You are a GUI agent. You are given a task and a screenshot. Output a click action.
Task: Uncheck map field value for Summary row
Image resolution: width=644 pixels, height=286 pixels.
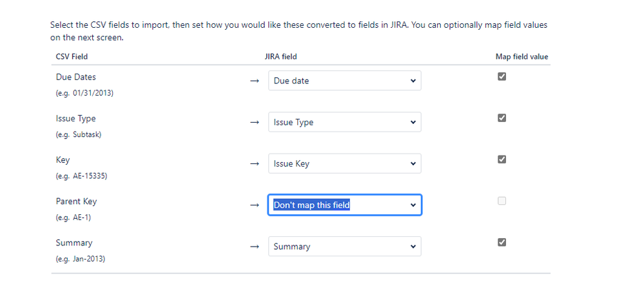[502, 242]
